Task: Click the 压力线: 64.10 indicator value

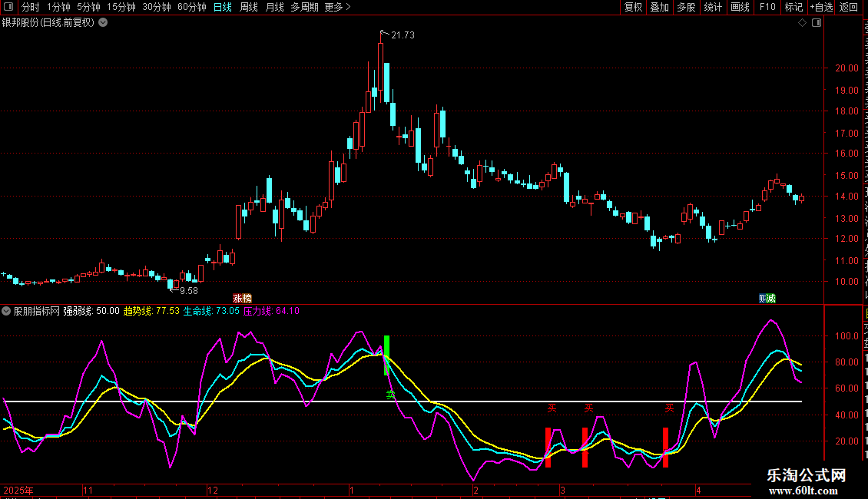Action: 271,311
